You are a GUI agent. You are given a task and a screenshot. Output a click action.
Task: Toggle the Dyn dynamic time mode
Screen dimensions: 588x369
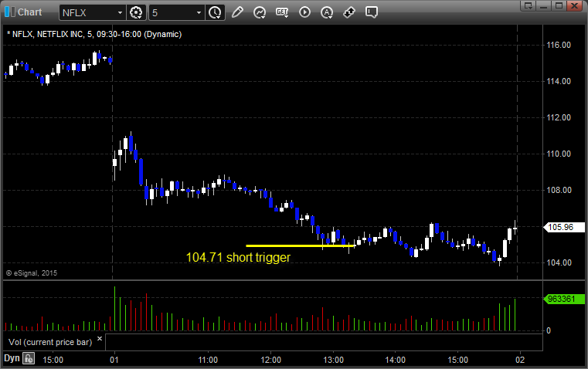[12, 358]
